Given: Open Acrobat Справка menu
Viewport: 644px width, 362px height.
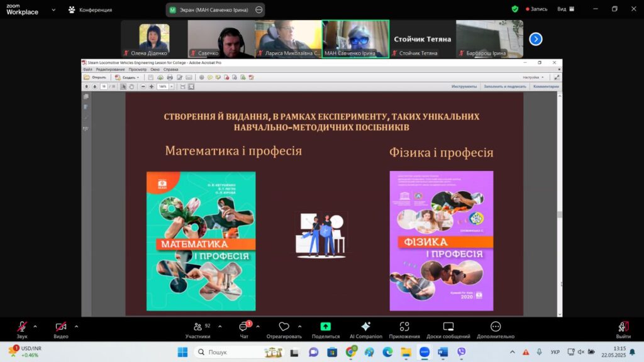Looking at the screenshot, I should tap(171, 70).
